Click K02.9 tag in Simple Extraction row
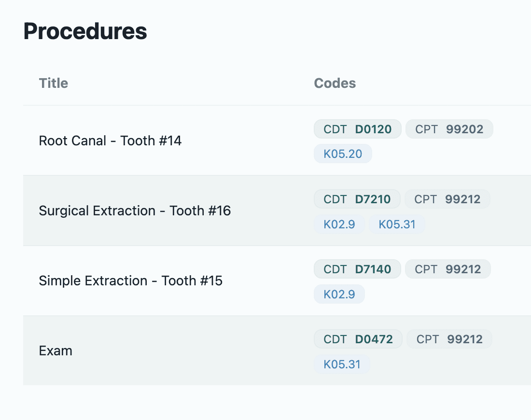The height and width of the screenshot is (420, 531). (339, 294)
